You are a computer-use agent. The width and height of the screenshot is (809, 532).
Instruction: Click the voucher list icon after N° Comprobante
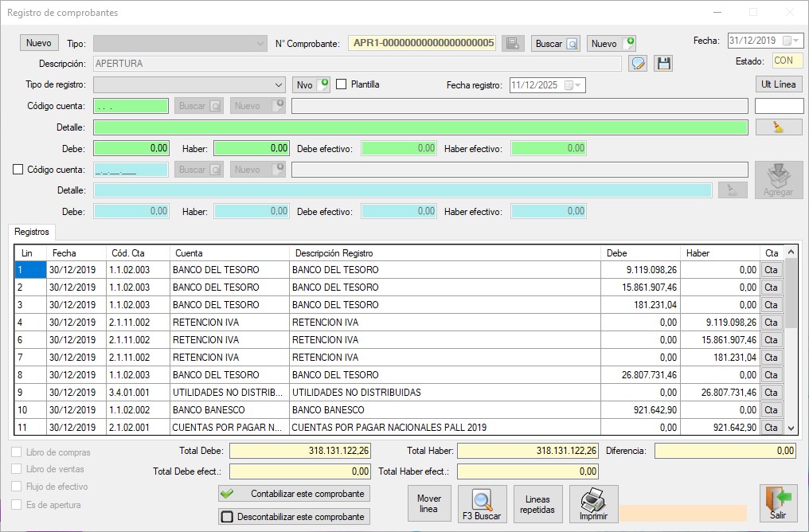point(513,43)
